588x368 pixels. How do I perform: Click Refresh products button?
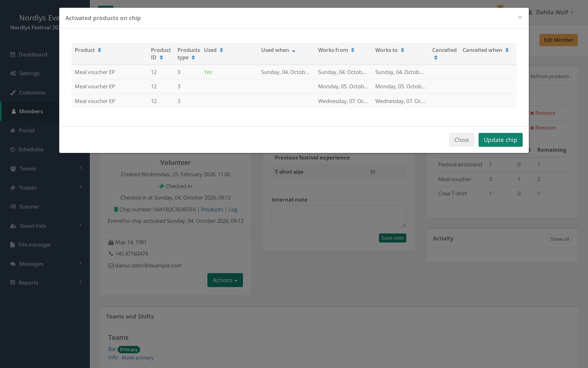(x=549, y=76)
